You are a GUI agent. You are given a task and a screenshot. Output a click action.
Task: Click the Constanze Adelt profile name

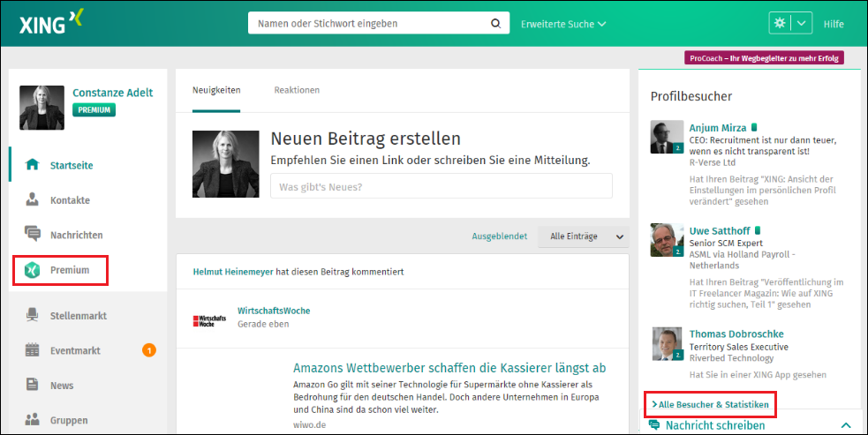[x=112, y=93]
